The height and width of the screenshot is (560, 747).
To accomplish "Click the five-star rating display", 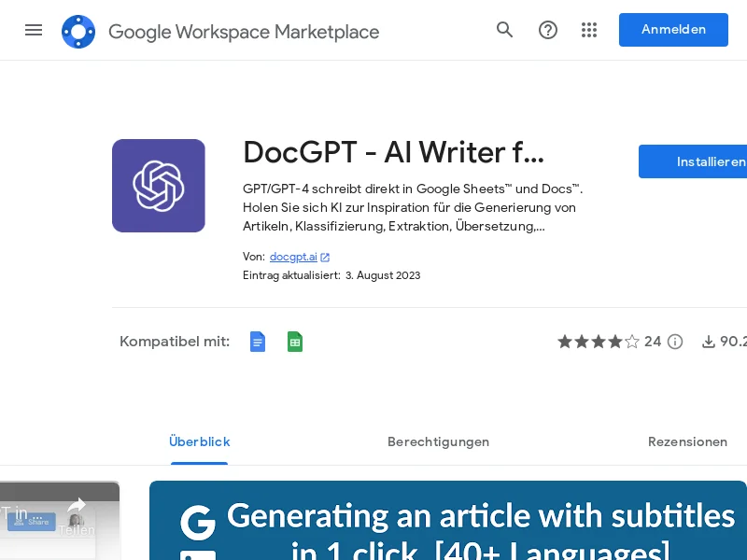I will [598, 342].
